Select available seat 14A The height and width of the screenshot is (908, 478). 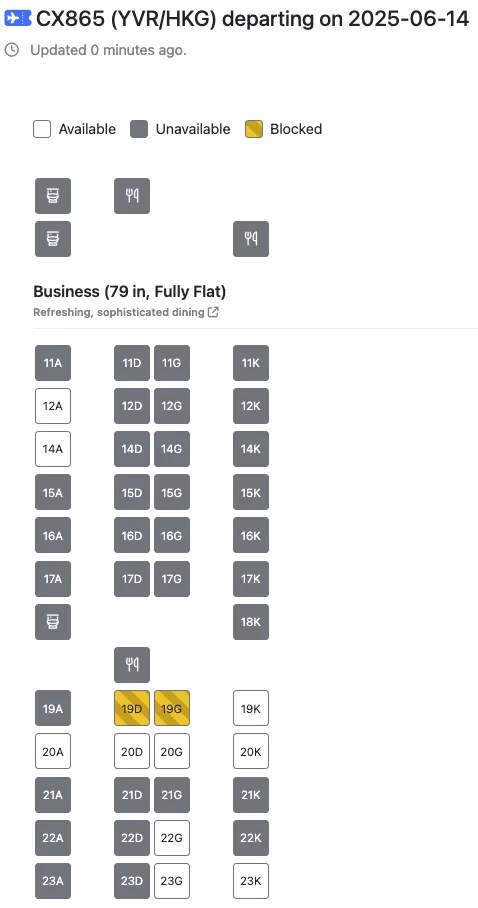(53, 449)
